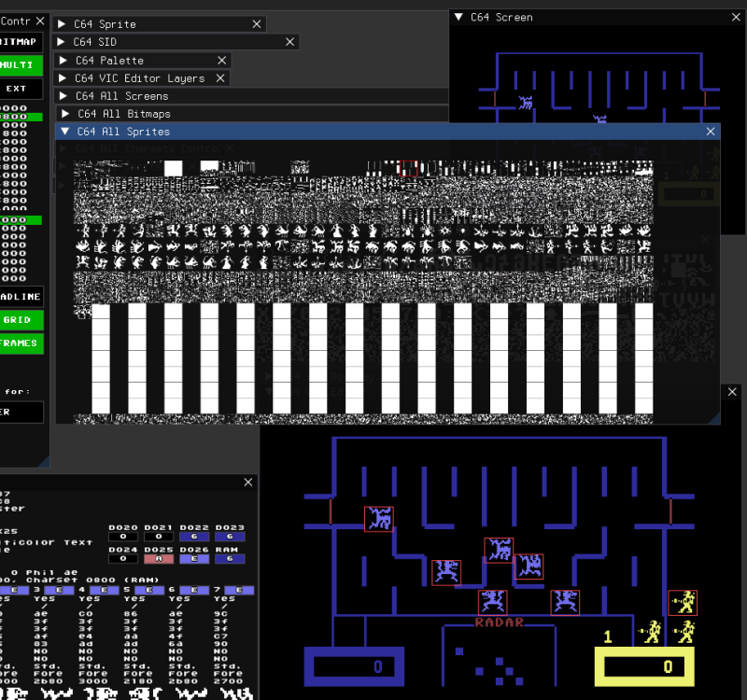Image resolution: width=747 pixels, height=700 pixels.
Task: Click the D024 color swatch
Action: tap(123, 559)
